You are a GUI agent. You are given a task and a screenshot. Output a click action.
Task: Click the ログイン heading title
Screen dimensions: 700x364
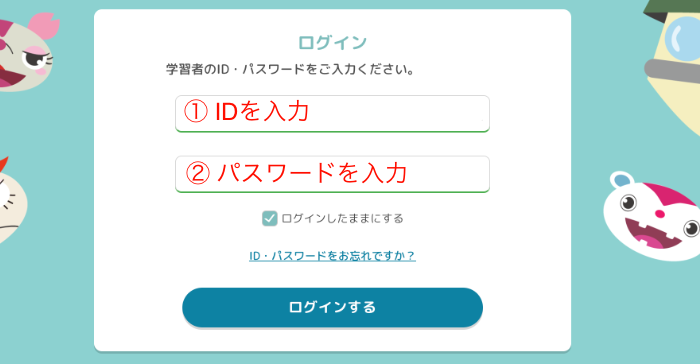coord(333,43)
